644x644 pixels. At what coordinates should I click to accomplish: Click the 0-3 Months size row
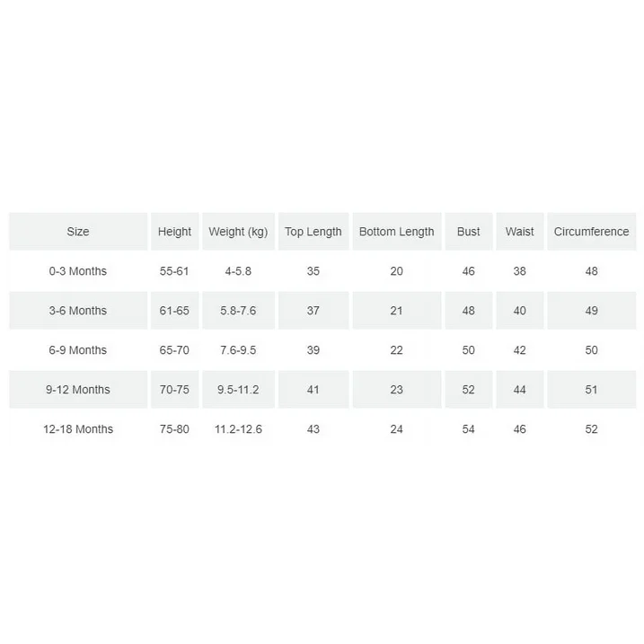point(78,271)
